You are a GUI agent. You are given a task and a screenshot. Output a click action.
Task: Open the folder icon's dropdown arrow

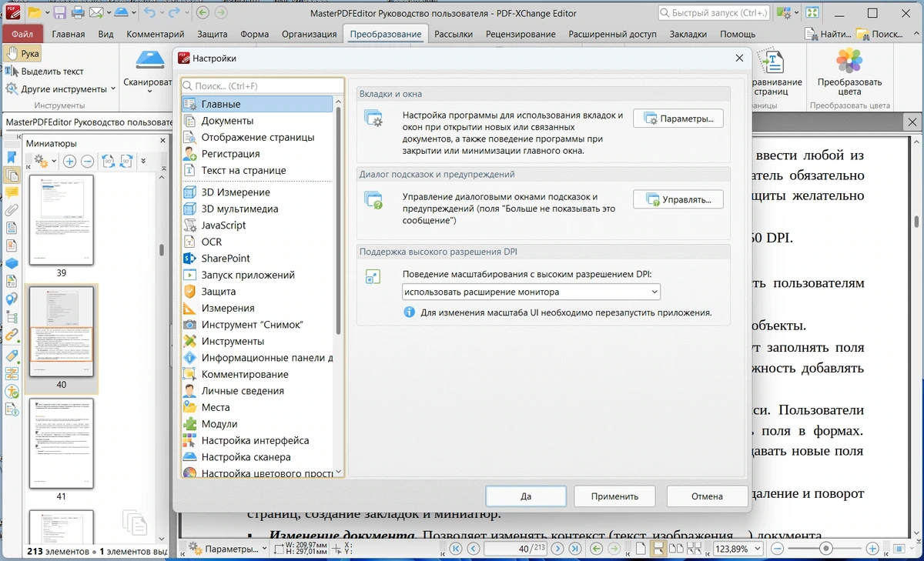pos(47,13)
